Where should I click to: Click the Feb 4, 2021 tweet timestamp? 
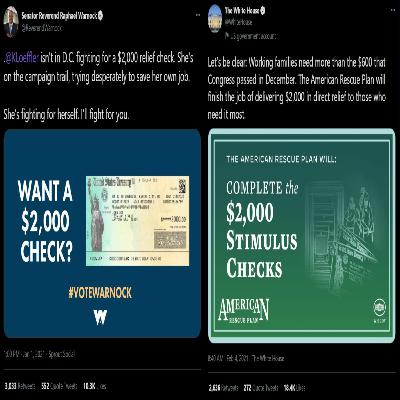coord(228,358)
